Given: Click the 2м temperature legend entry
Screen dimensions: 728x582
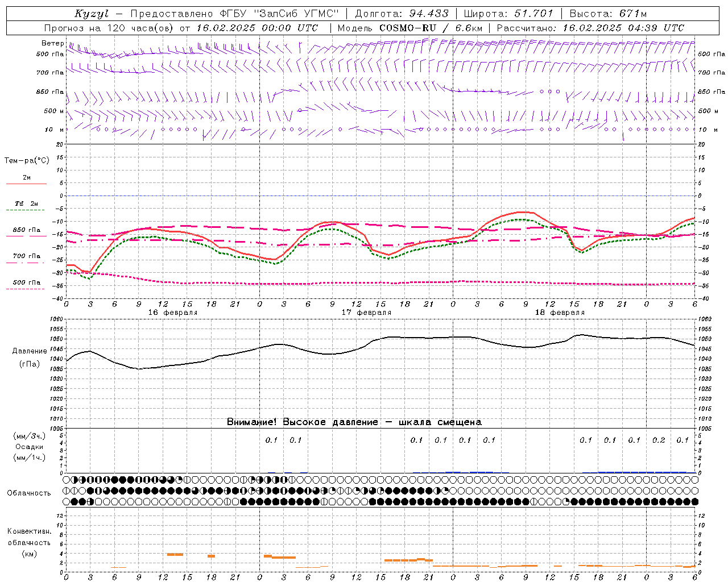Looking at the screenshot, I should click(27, 178).
